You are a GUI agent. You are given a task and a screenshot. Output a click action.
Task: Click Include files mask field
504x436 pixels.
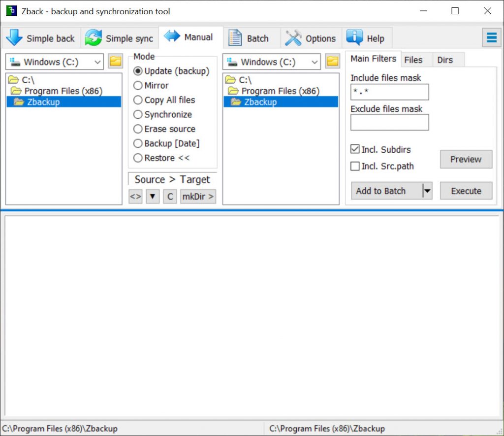[390, 92]
